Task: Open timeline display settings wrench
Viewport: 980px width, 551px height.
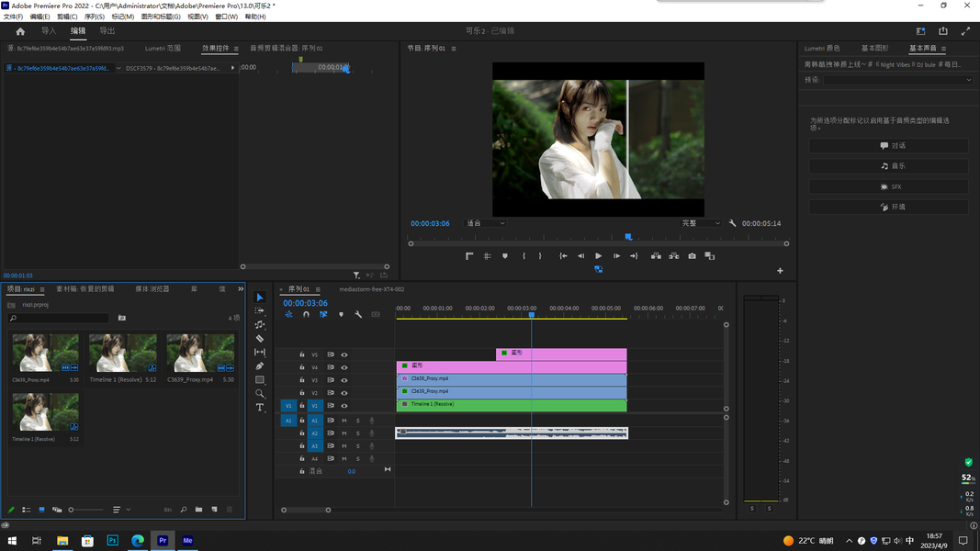Action: tap(359, 314)
